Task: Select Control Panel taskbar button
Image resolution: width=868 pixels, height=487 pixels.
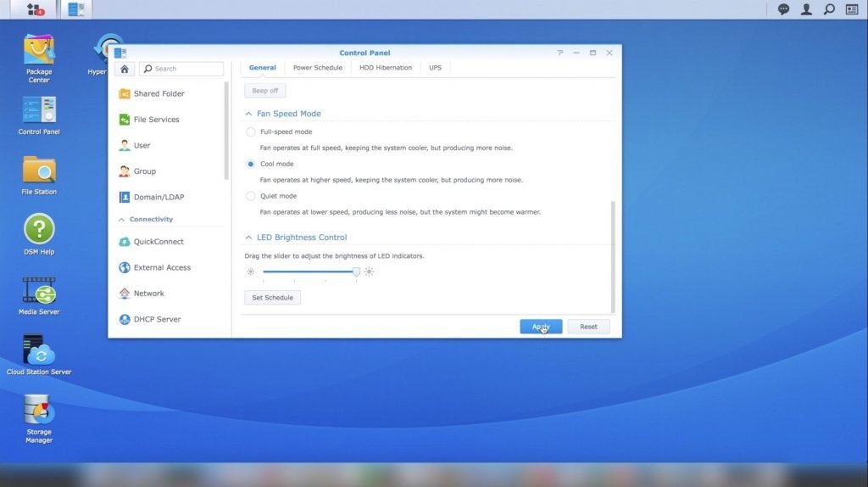Action: pos(75,9)
